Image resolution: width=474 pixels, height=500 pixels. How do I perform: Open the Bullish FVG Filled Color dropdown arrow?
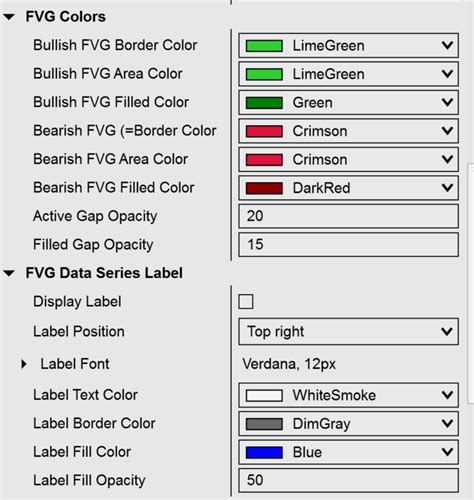click(447, 102)
